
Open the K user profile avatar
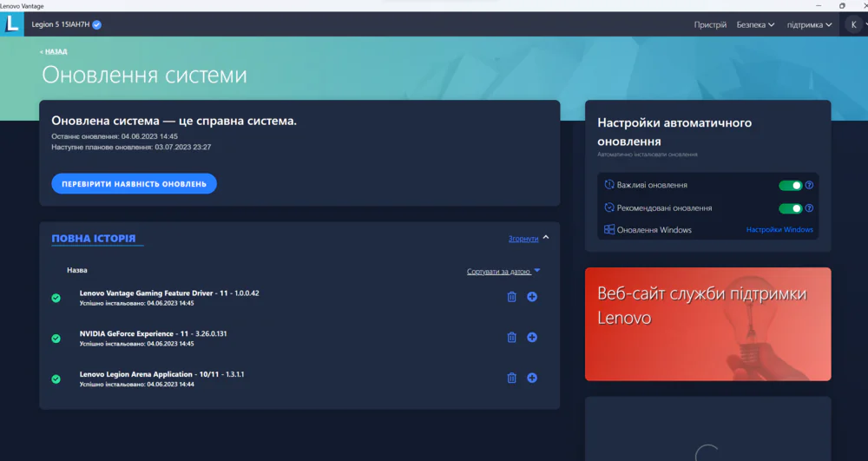[x=853, y=24]
